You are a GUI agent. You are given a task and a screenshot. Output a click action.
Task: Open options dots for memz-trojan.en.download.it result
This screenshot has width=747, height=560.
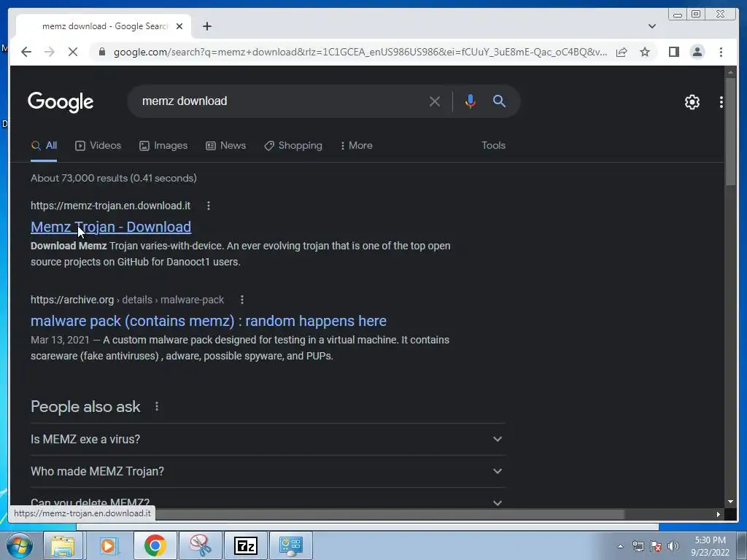click(208, 206)
